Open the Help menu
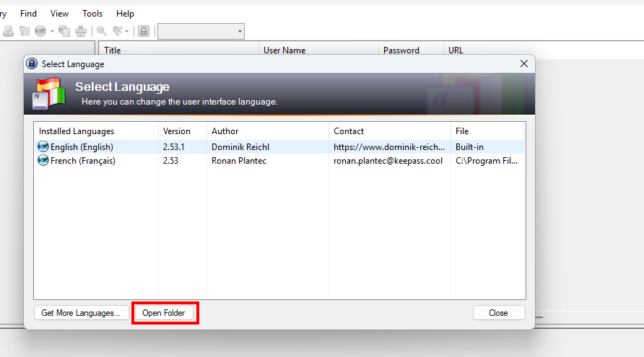644x357 pixels. [x=125, y=14]
